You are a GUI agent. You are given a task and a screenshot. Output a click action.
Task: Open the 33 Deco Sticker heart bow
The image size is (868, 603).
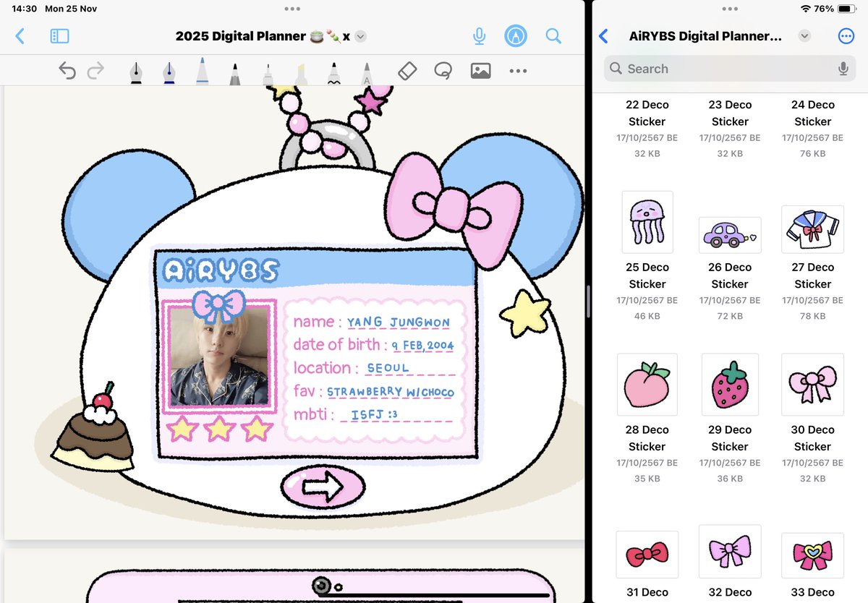point(812,555)
